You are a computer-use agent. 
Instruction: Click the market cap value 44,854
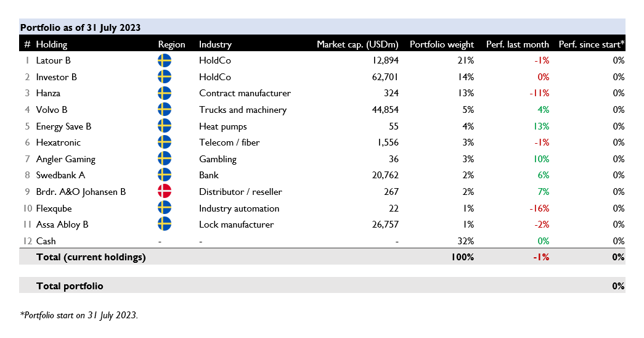tap(385, 110)
